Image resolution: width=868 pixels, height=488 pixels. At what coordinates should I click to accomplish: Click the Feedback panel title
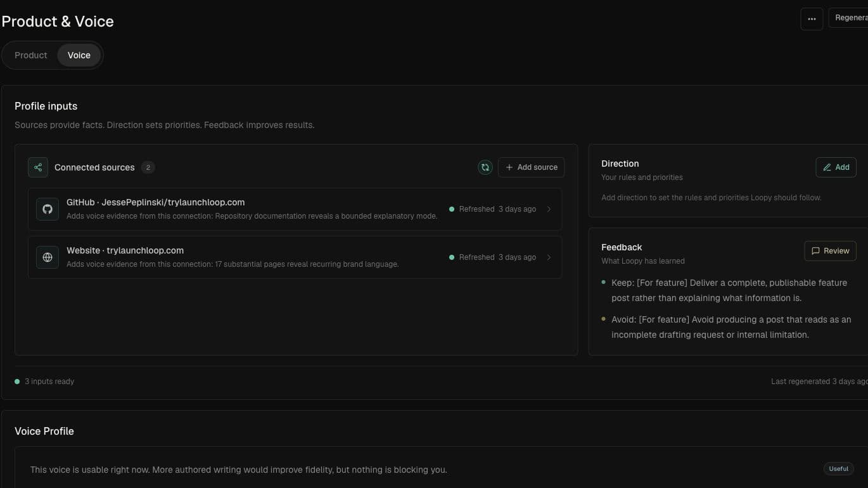(x=622, y=247)
